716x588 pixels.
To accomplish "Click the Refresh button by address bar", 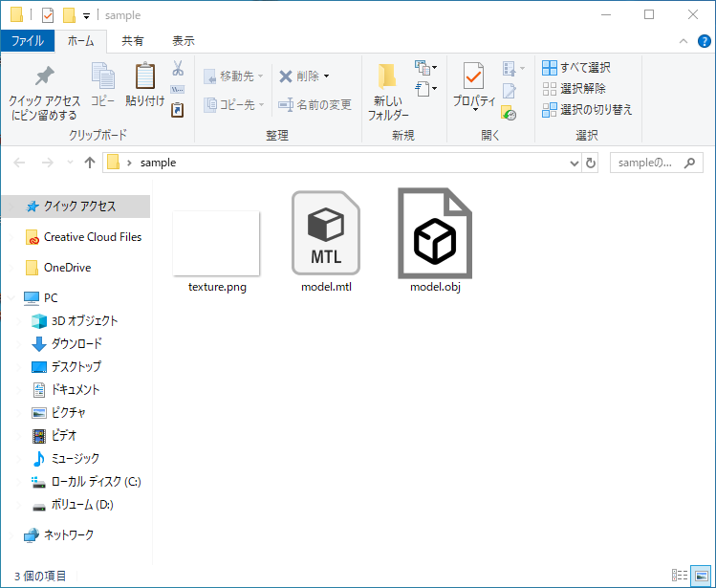I will [591, 163].
